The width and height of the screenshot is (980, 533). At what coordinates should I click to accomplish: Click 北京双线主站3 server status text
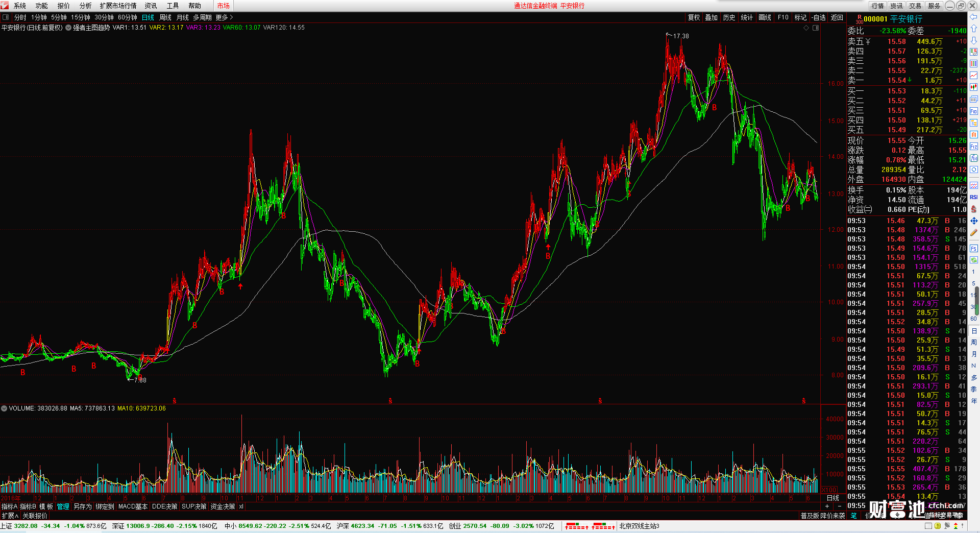pos(639,526)
